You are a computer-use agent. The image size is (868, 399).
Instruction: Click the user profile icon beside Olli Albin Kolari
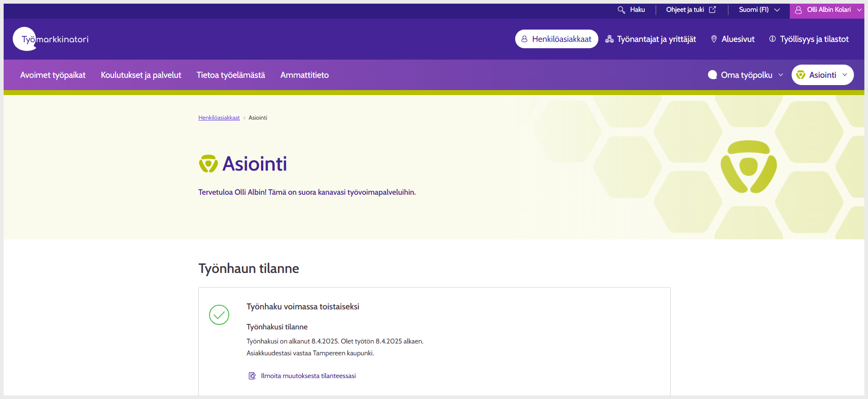(798, 10)
